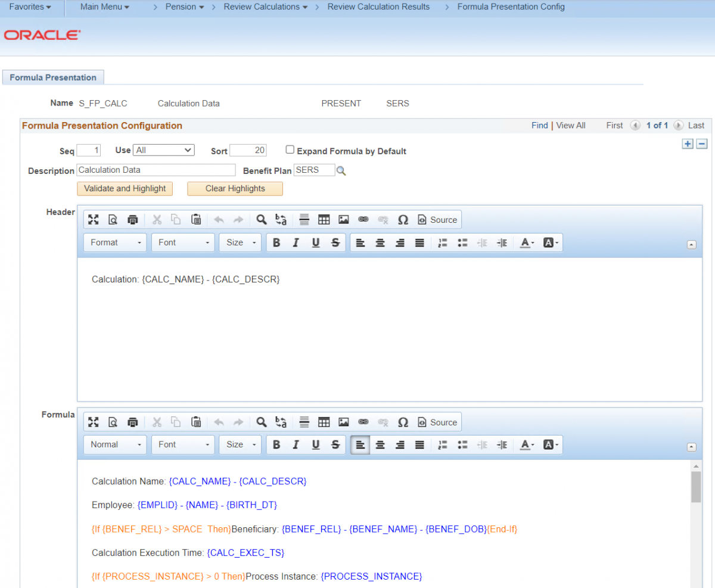715x588 pixels.
Task: Insert a table in the Header editor
Action: pos(324,219)
